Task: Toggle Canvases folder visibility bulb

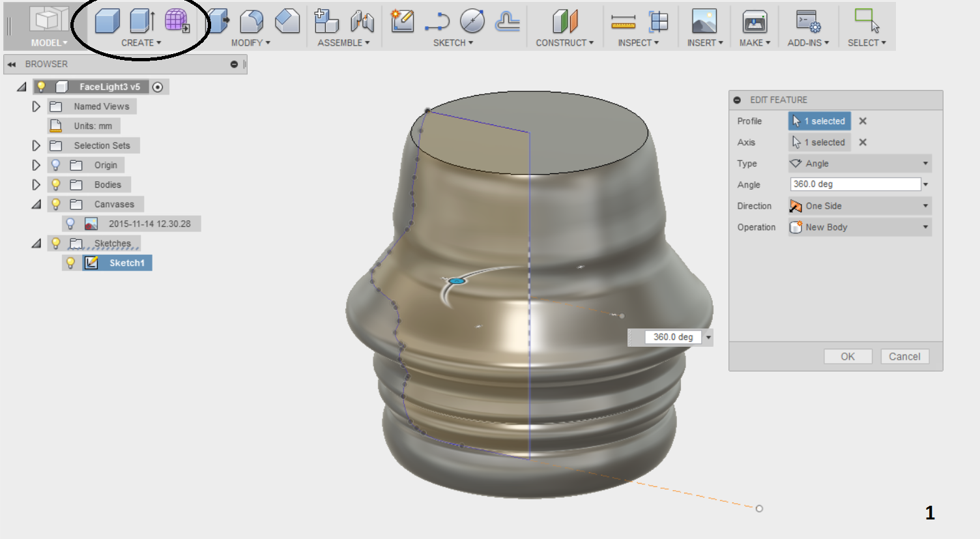Action: pyautogui.click(x=56, y=204)
